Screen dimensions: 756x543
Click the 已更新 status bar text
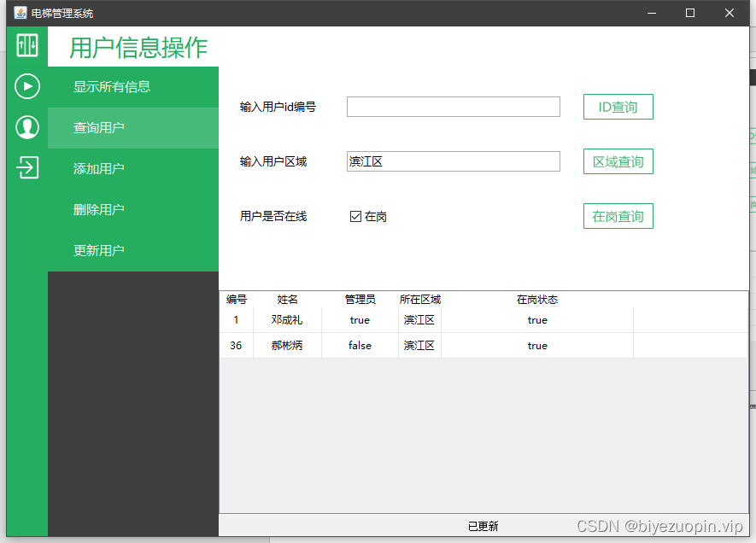click(484, 526)
